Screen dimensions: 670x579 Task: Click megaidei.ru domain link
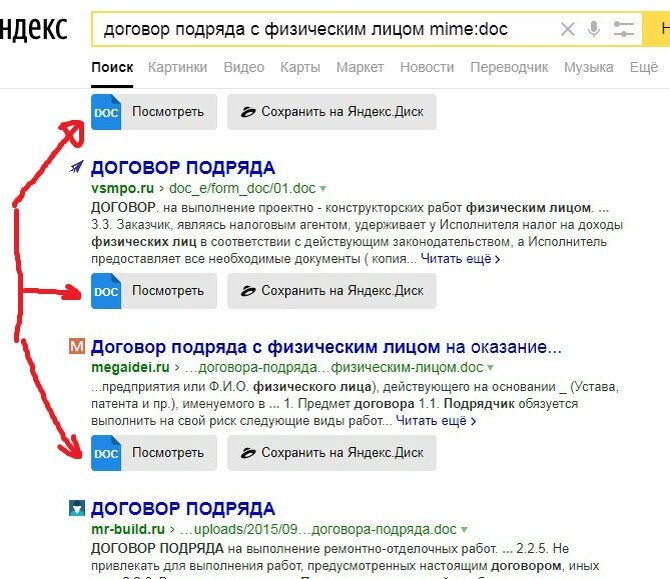pyautogui.click(x=130, y=367)
